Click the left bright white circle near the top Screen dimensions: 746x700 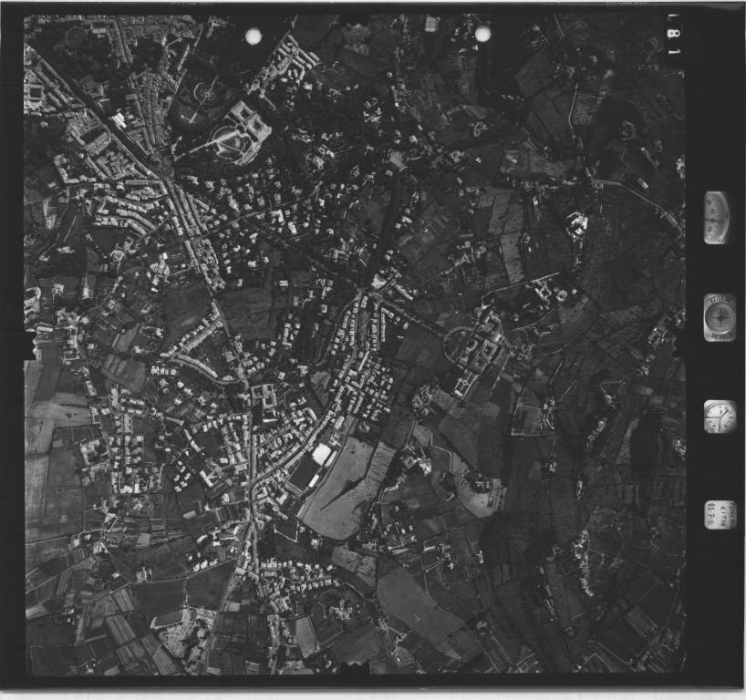point(254,36)
